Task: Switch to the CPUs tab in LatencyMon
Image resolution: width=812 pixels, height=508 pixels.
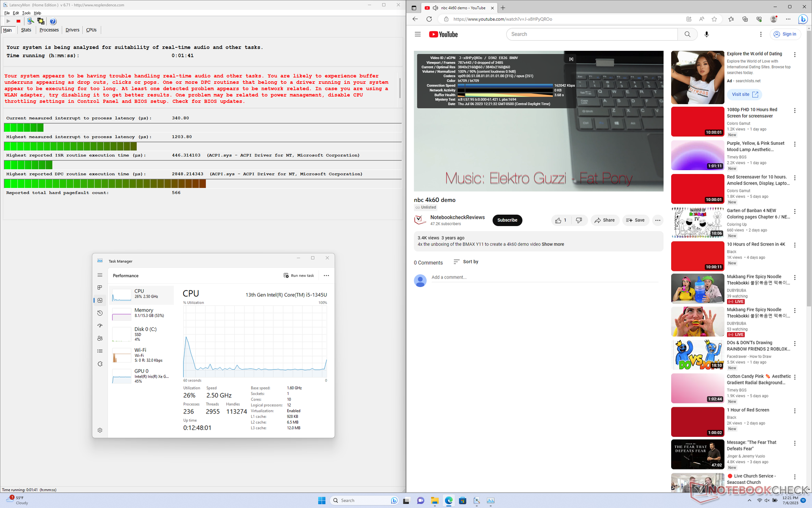Action: tap(91, 30)
